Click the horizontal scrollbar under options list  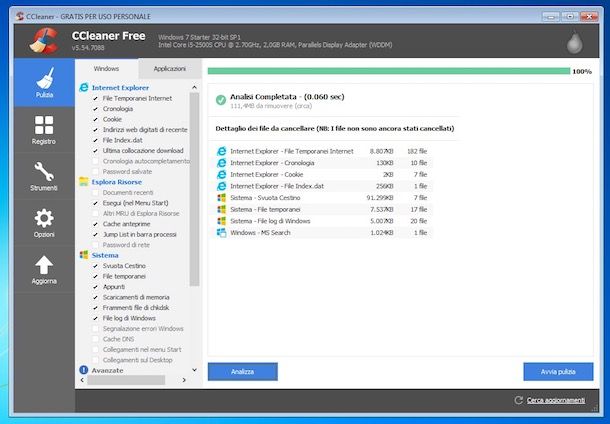pyautogui.click(x=126, y=380)
